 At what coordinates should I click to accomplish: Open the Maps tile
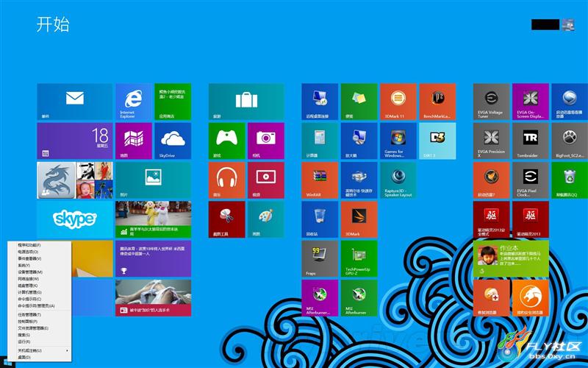point(134,141)
